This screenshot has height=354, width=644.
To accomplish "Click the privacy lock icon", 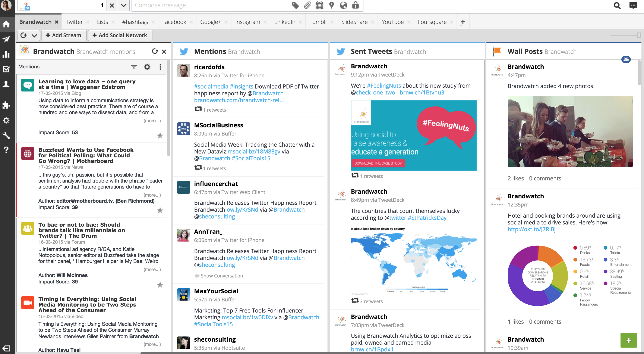I will click(356, 5).
